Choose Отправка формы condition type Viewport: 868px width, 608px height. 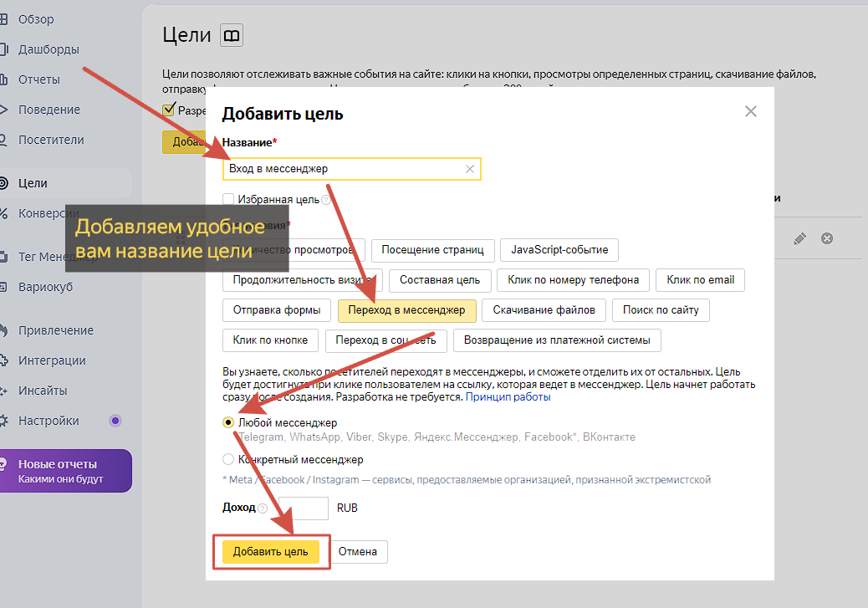(277, 310)
